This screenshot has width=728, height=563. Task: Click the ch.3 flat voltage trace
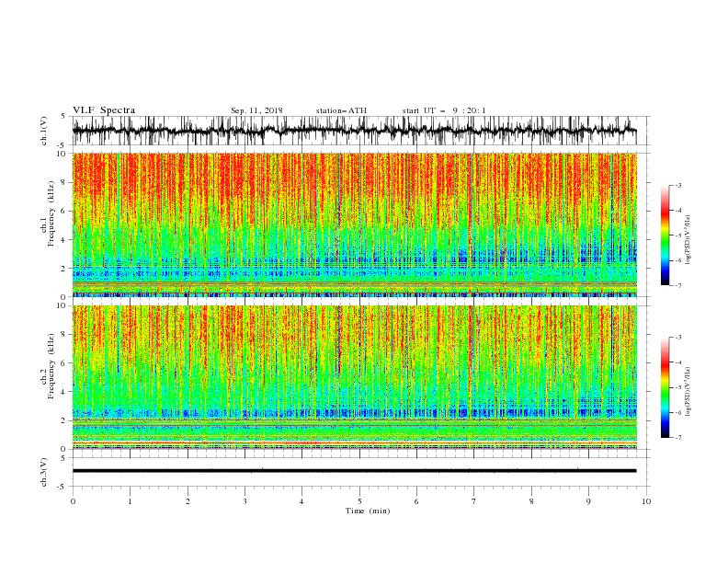pos(354,471)
